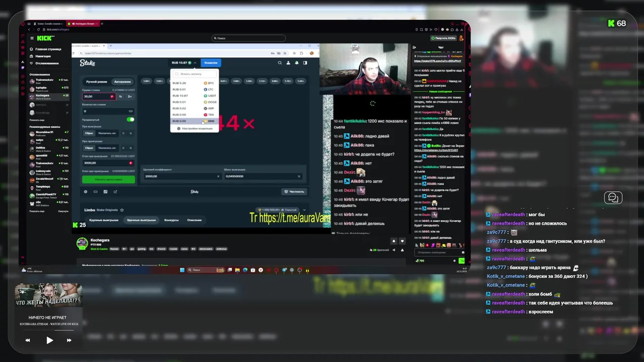This screenshot has width=644, height=362.
Task: Collapse chat with the arrow beside «Чат»
Action: [414, 48]
